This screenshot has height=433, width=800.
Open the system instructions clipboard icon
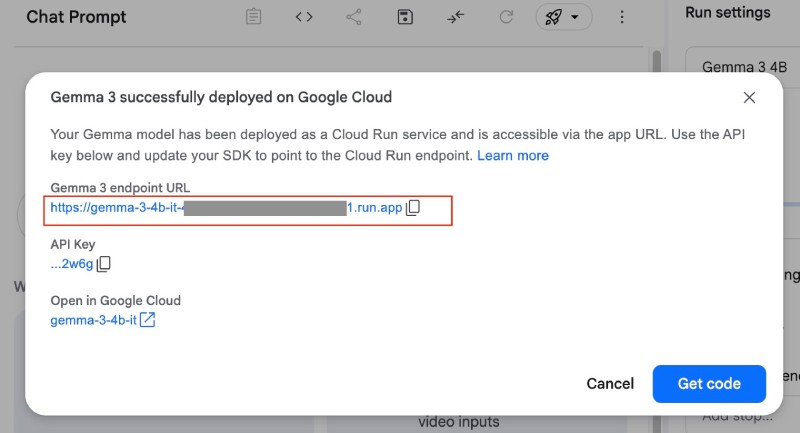point(253,17)
